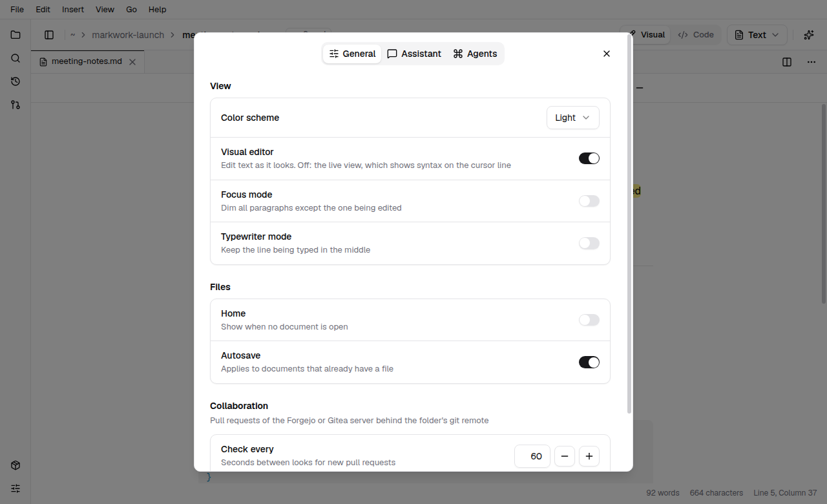Toggle the sidebar panel icon beside breadcrumb

pos(49,35)
